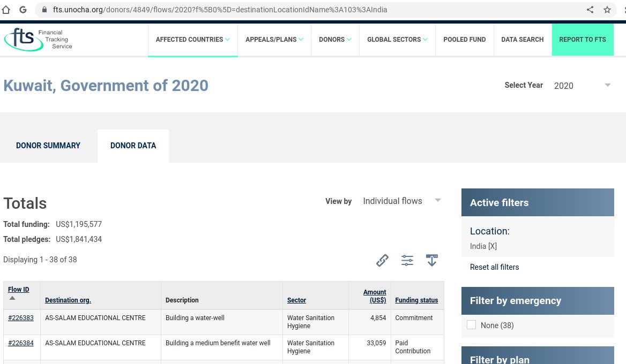Viewport: 626px width, 364px height.
Task: Click Filter by emergency panel header
Action: [538, 301]
